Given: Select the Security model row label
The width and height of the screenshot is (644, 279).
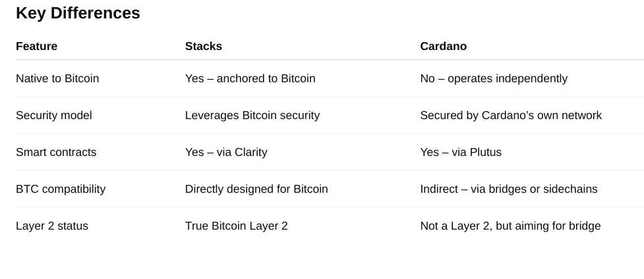Looking at the screenshot, I should coord(54,115).
